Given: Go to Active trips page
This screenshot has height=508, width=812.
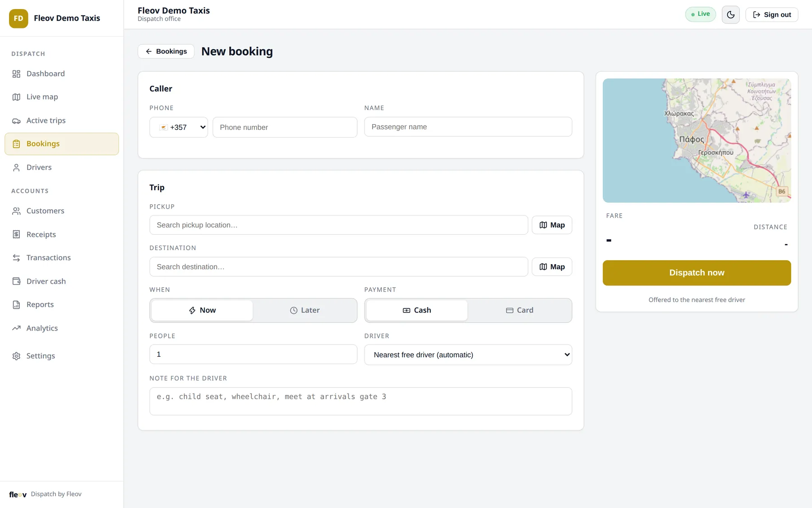Looking at the screenshot, I should pyautogui.click(x=62, y=121).
